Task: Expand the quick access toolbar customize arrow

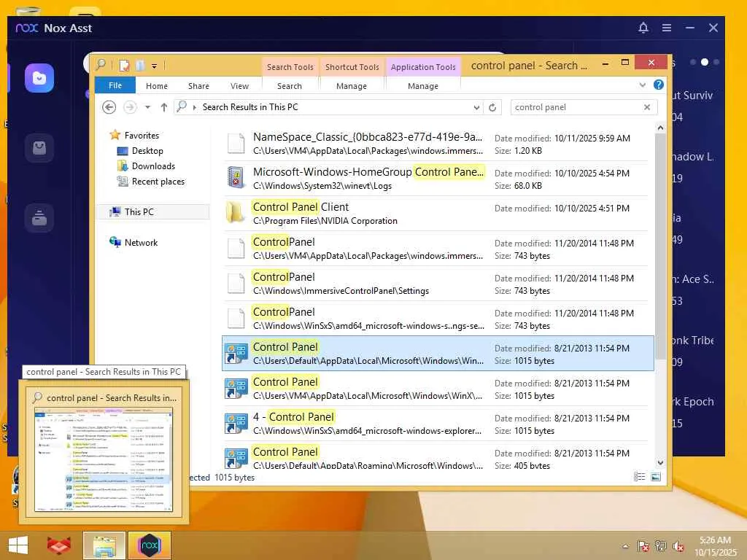Action: 155,66
